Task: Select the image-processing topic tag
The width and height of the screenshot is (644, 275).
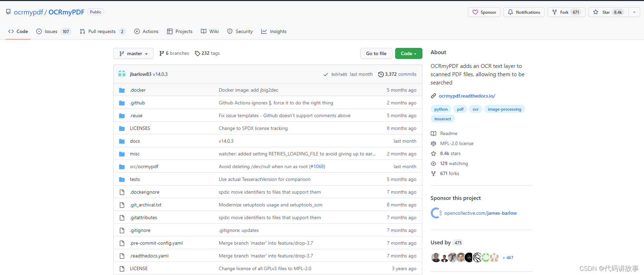Action: 504,109
